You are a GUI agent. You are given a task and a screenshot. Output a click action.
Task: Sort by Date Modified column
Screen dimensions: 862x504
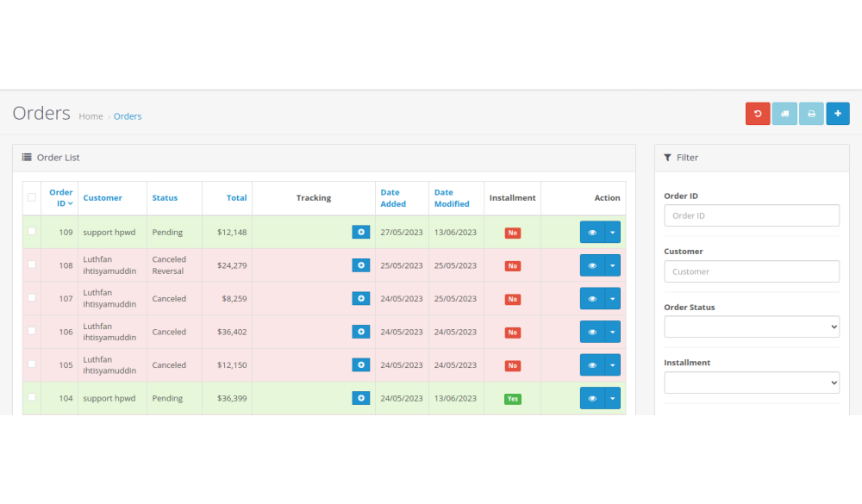coord(452,198)
